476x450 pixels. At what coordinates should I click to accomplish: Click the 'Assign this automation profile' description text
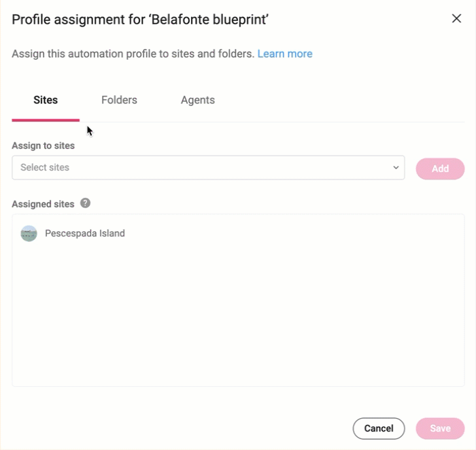pyautogui.click(x=133, y=54)
